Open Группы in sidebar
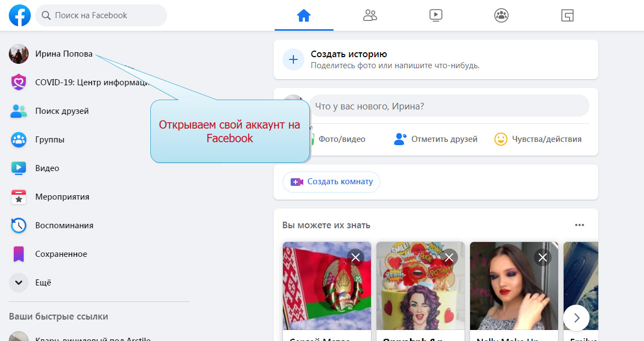Screen dimensions: 644x341 (50, 140)
